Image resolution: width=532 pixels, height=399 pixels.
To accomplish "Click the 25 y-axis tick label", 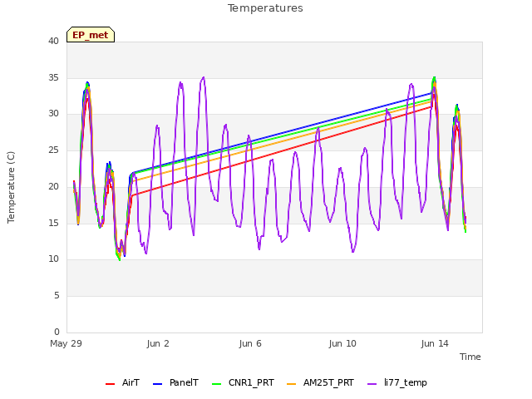I will coord(53,150).
